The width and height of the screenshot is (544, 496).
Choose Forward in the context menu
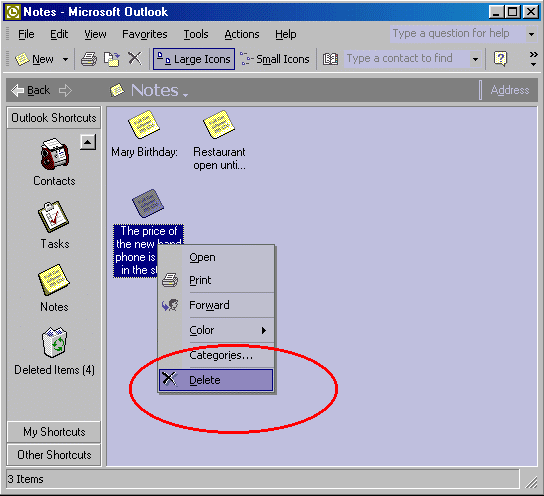tap(216, 305)
